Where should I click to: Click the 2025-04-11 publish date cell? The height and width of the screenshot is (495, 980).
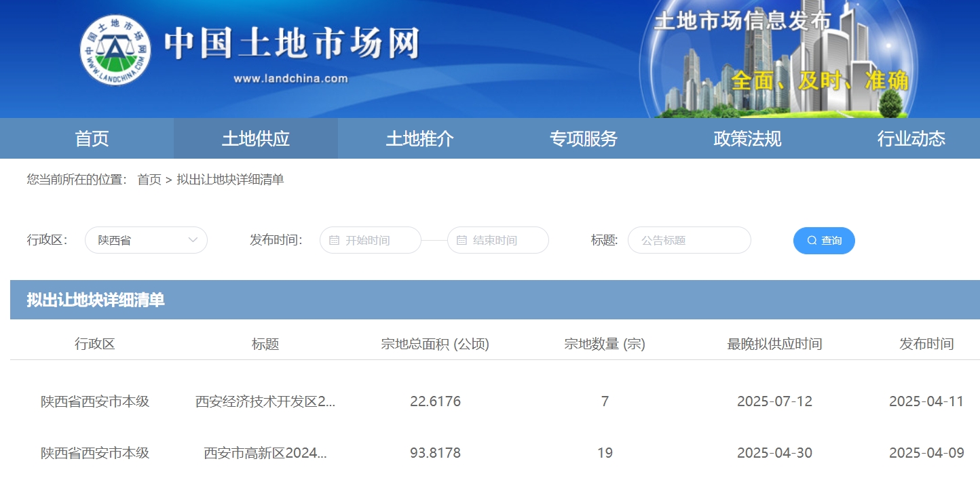coord(926,401)
